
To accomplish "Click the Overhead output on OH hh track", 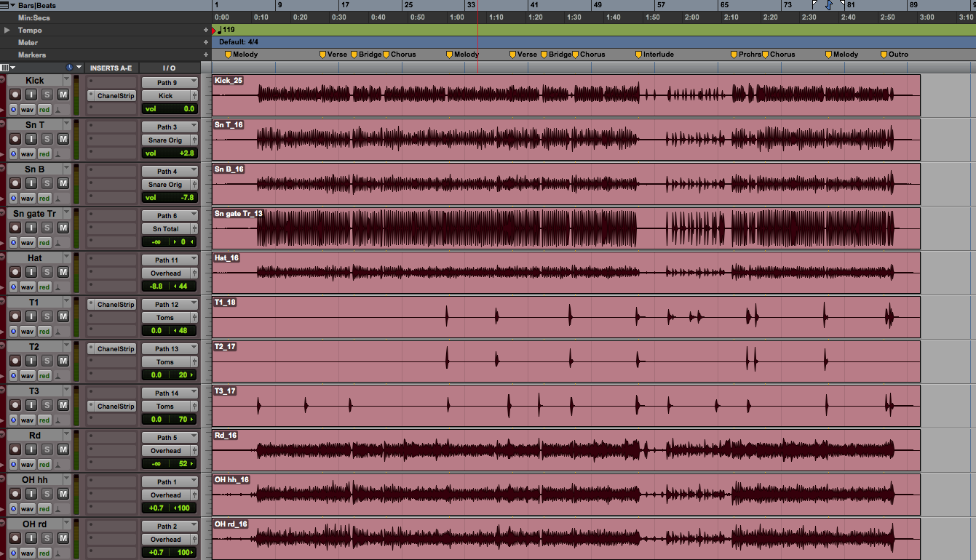I will [165, 495].
